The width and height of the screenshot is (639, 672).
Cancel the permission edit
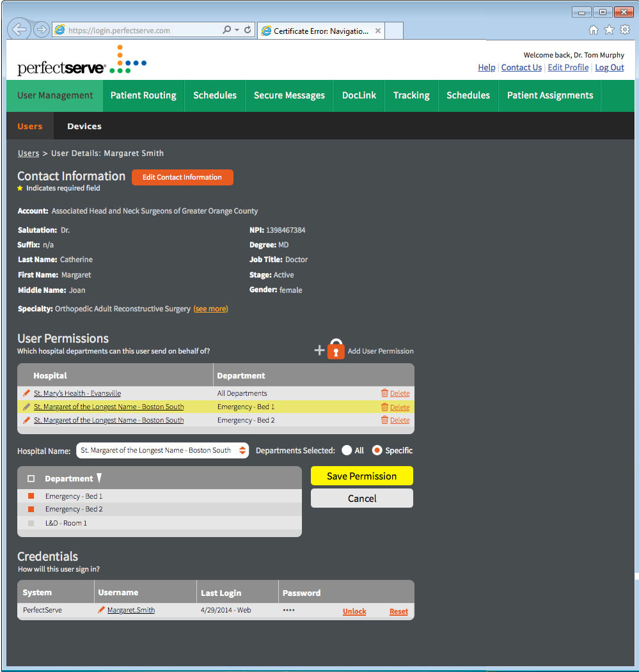tap(362, 499)
